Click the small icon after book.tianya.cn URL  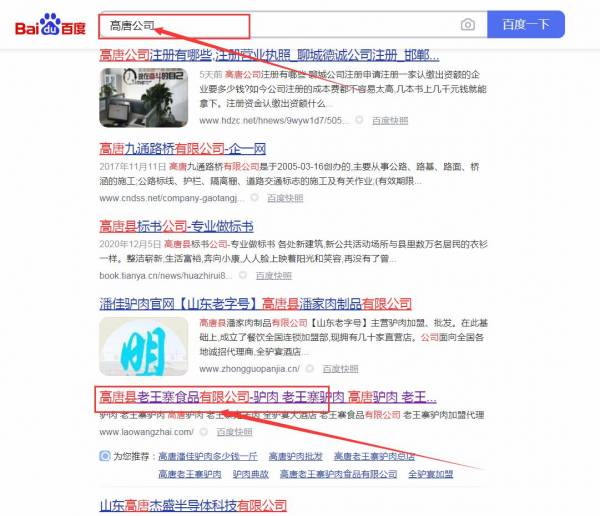[x=241, y=275]
